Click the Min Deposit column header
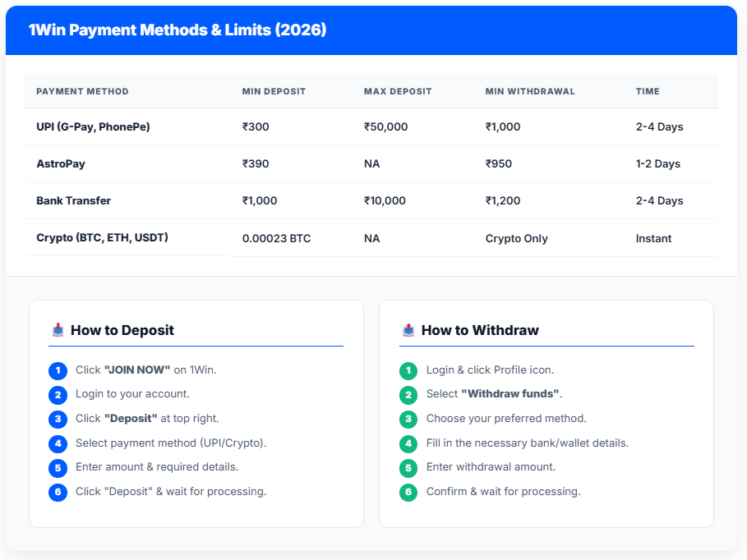This screenshot has width=747, height=560. click(274, 91)
